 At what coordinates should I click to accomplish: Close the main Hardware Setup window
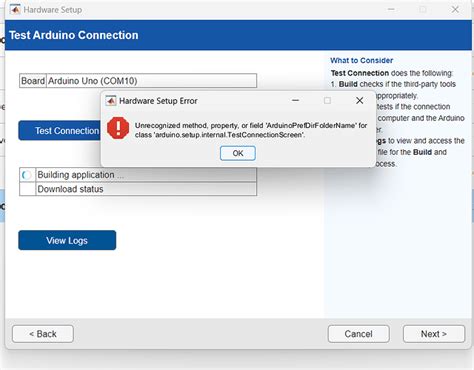click(x=455, y=10)
